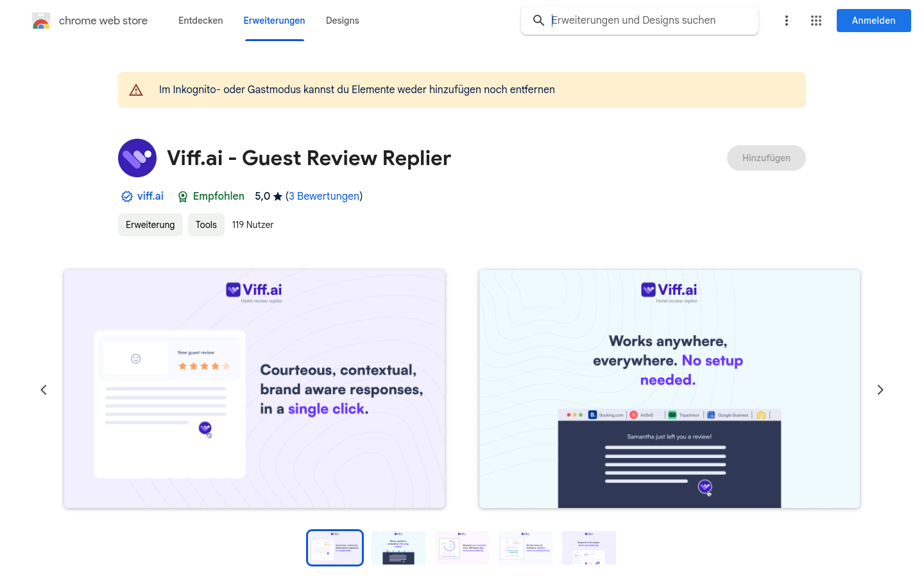Open the viff.ai publisher link
Image resolution: width=924 pixels, height=578 pixels.
click(x=150, y=197)
